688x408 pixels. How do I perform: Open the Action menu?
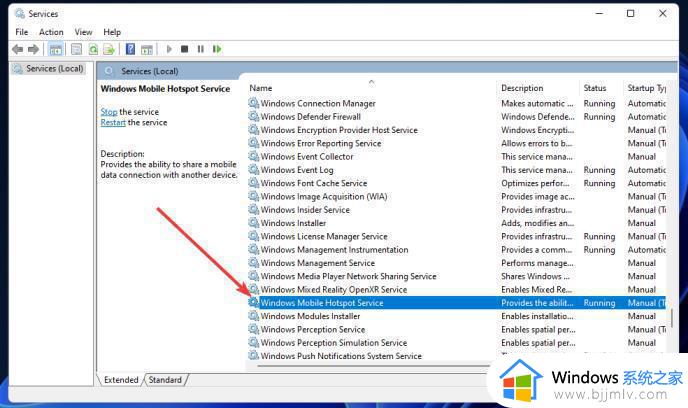pos(51,32)
